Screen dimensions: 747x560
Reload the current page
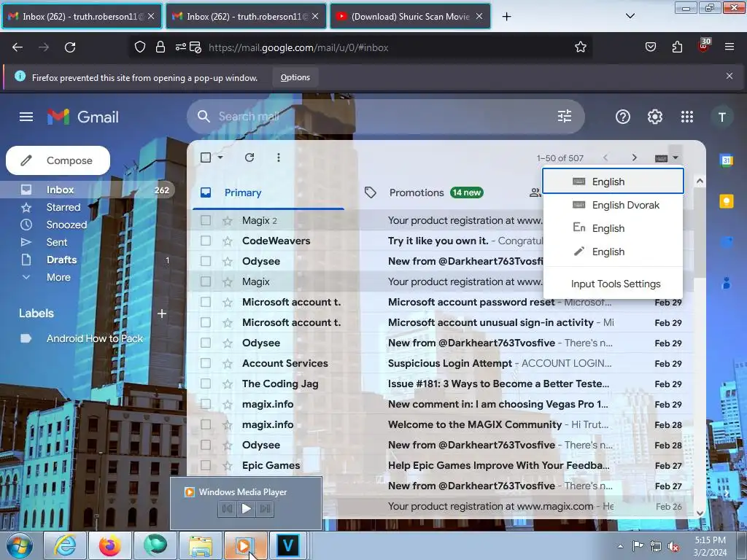click(70, 47)
